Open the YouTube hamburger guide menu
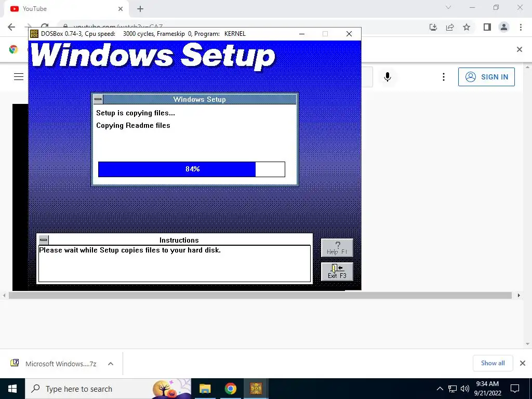The image size is (532, 399). 19,77
